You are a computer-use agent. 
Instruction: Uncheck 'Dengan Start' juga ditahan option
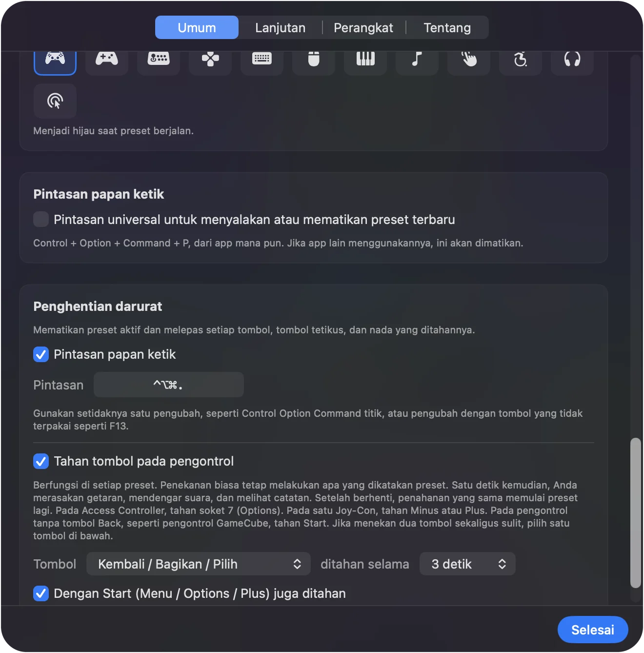coord(41,593)
